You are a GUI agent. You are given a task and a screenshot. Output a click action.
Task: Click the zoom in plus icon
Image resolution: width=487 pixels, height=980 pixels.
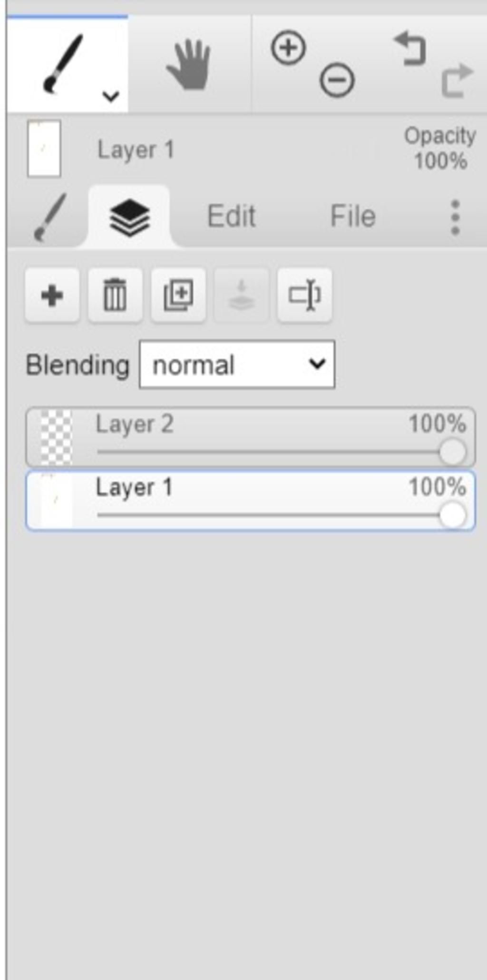(288, 48)
